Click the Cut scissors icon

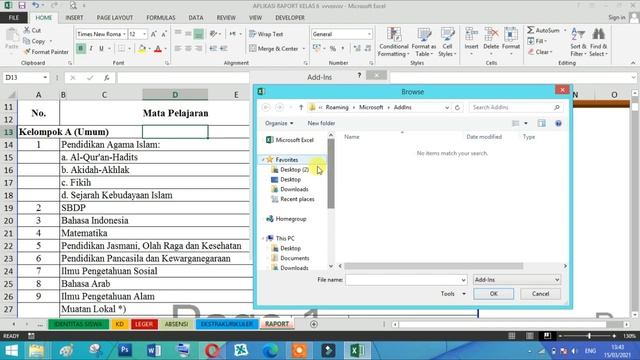(x=27, y=30)
